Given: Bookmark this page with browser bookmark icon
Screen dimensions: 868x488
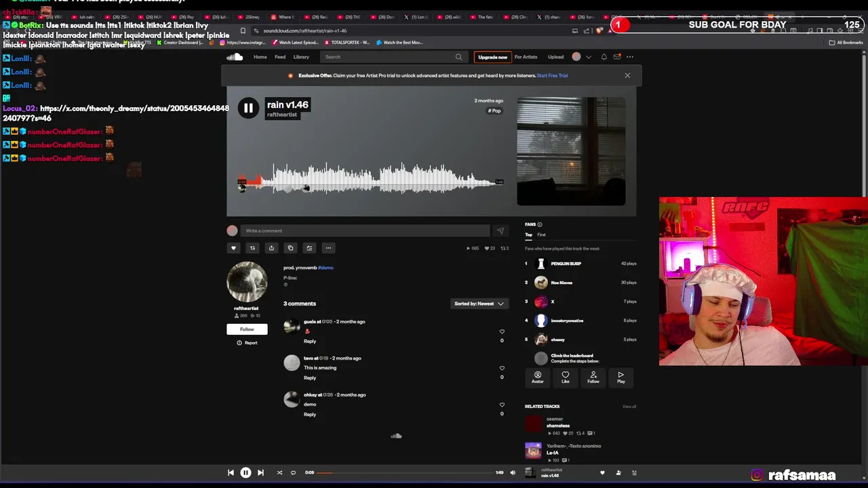Looking at the screenshot, I should pyautogui.click(x=243, y=30).
